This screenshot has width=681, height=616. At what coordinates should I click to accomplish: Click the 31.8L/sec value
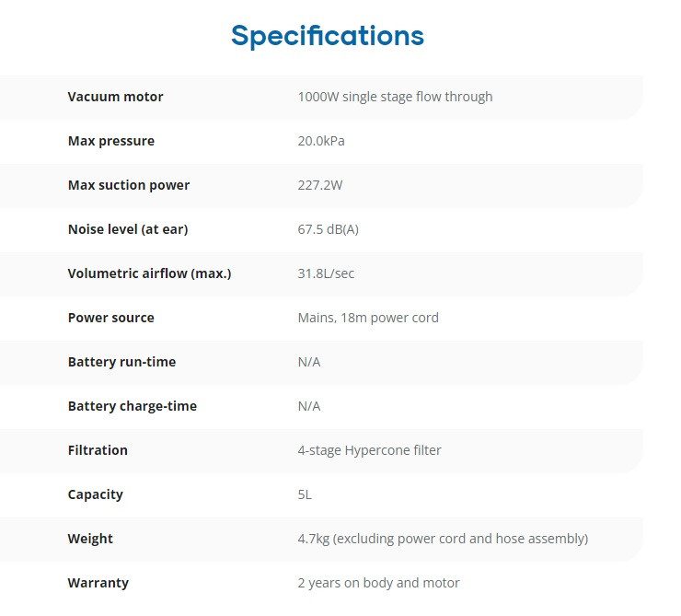pyautogui.click(x=326, y=273)
